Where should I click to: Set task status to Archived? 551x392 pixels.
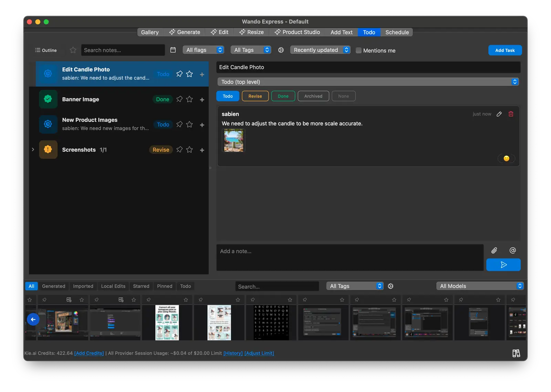click(313, 96)
